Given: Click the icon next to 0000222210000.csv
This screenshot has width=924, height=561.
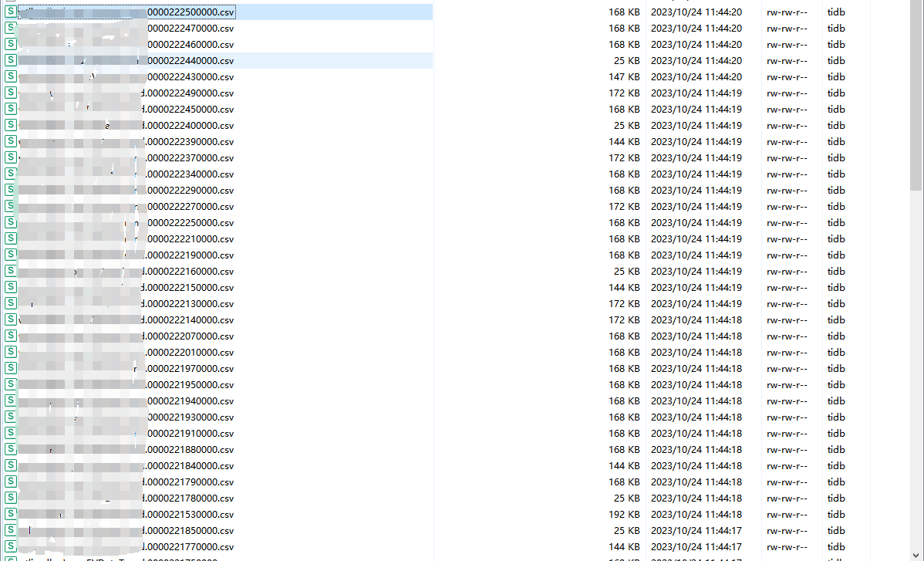Looking at the screenshot, I should [x=11, y=238].
